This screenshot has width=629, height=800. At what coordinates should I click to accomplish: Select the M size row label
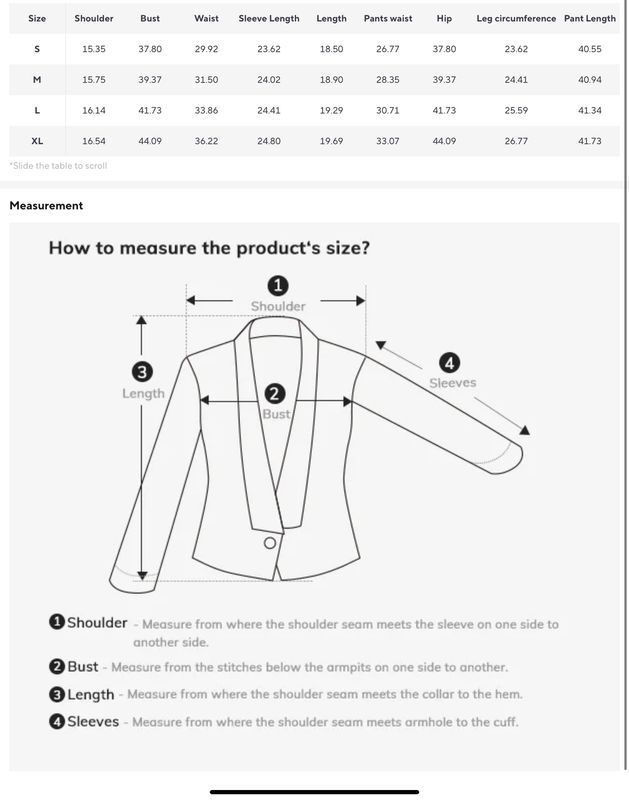point(37,80)
